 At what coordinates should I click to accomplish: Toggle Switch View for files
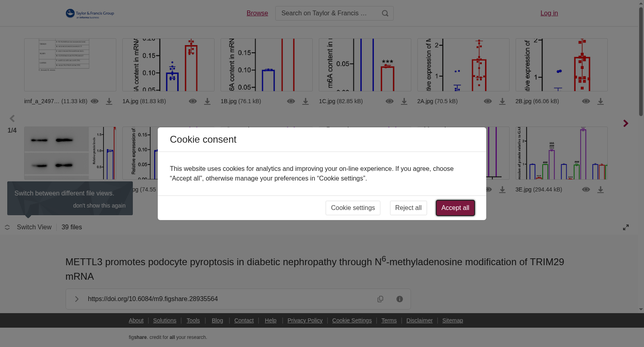[x=28, y=227]
